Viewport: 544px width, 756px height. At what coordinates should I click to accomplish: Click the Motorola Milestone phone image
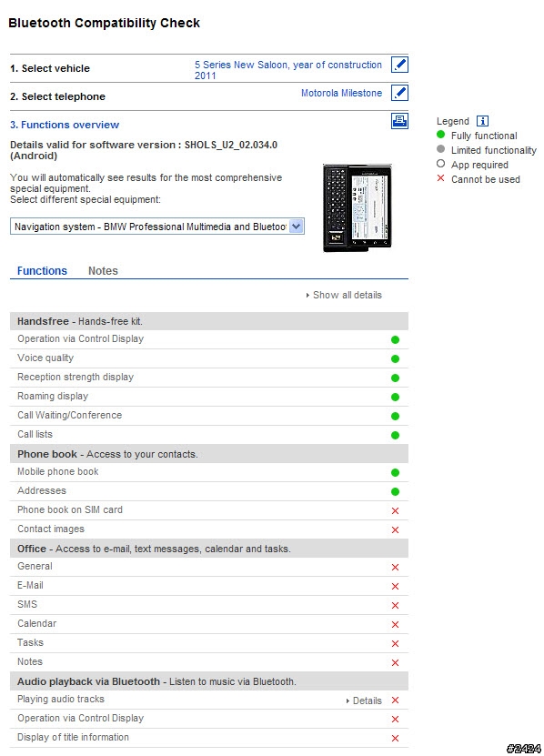(x=358, y=207)
